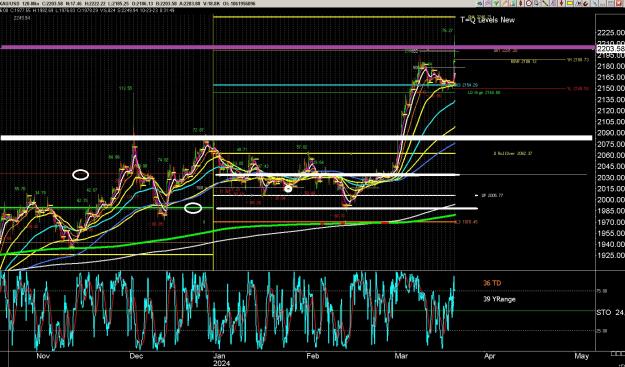
Task: Click the grid layout icon before the red close icon
Action: click(611, 3)
